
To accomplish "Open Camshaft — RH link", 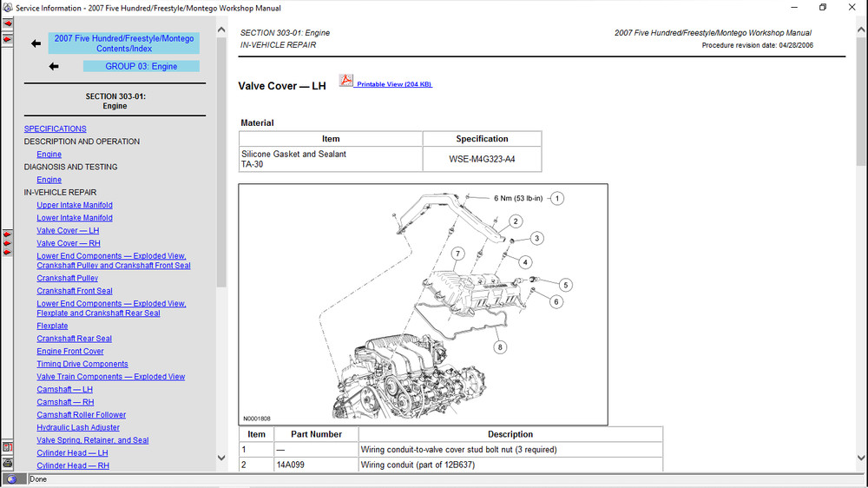I will coord(65,402).
